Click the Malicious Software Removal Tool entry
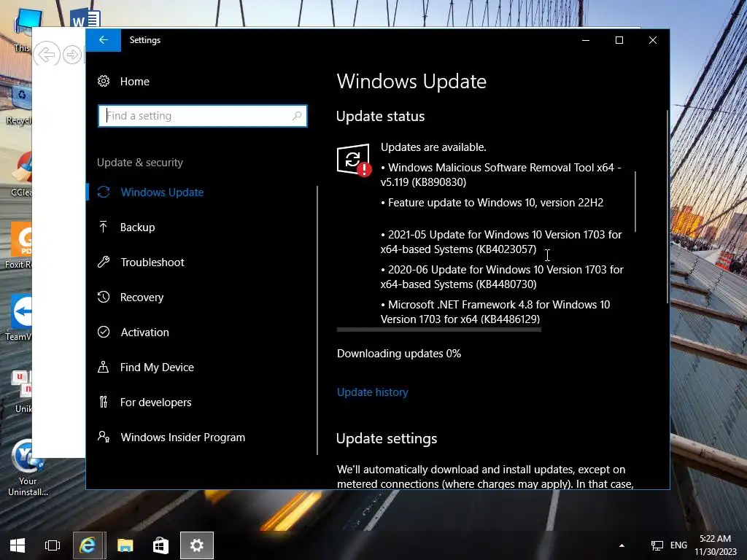Viewport: 747px width, 560px height. [500, 175]
